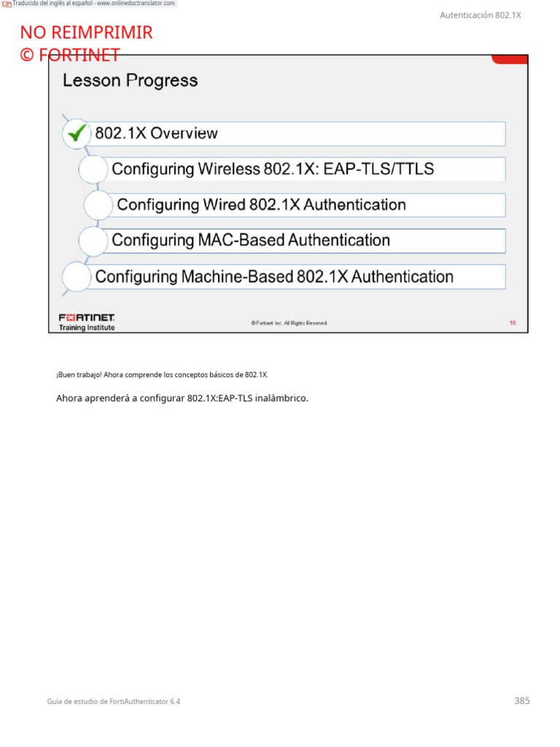This screenshot has width=560, height=747.
Task: Open Configuring MAC-Based Authentication row
Action: click(303, 241)
